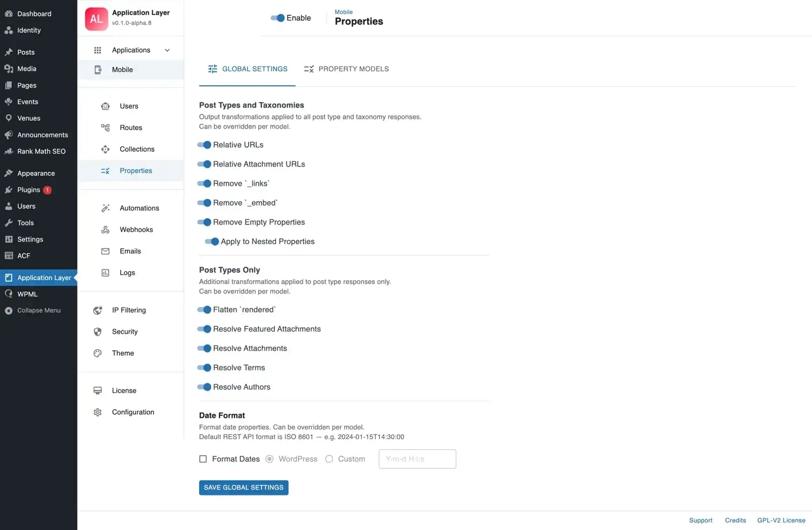Collapse the WordPress admin menu
Screen dimensions: 812x530
click(39, 311)
